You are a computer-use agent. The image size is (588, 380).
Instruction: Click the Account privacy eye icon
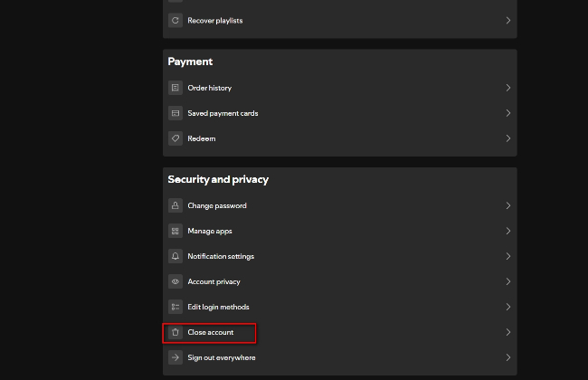[175, 281]
